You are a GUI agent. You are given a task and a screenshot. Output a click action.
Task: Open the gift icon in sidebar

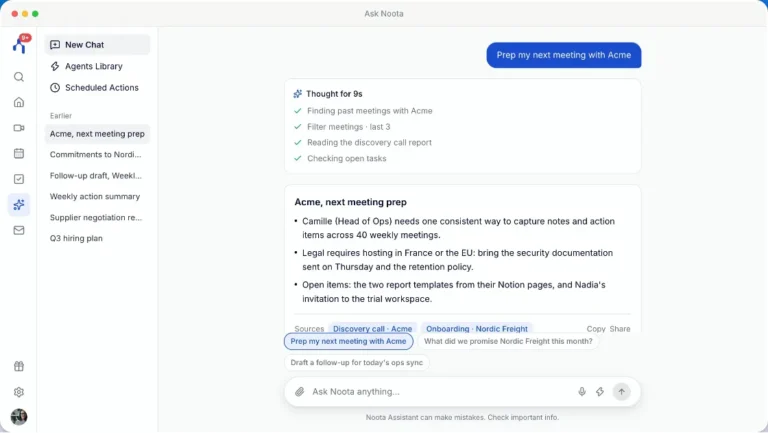coord(19,366)
